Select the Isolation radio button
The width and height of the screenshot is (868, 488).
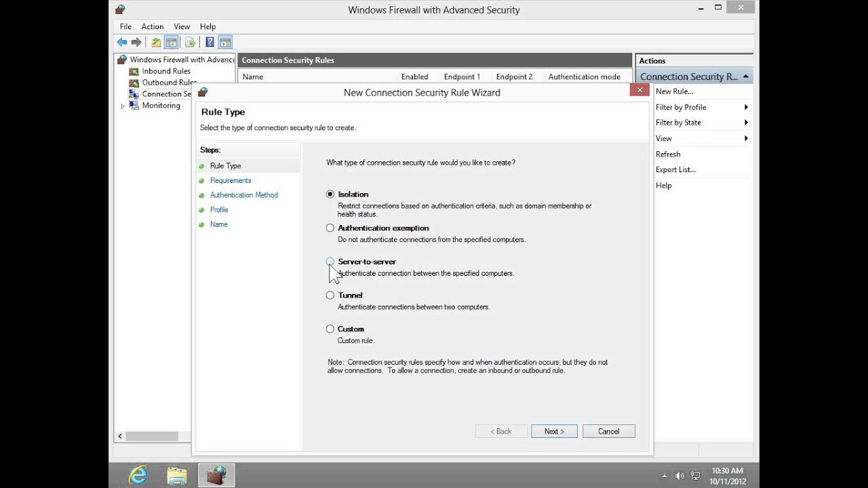330,194
